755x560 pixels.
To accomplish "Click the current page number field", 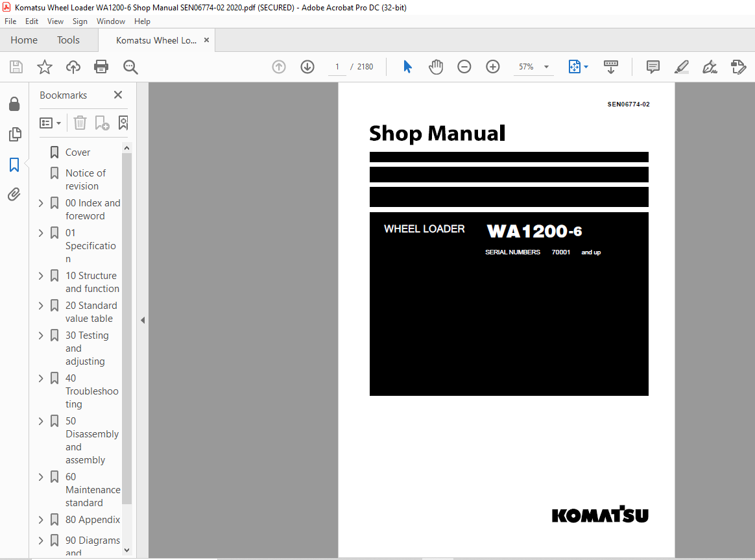I will click(x=337, y=67).
